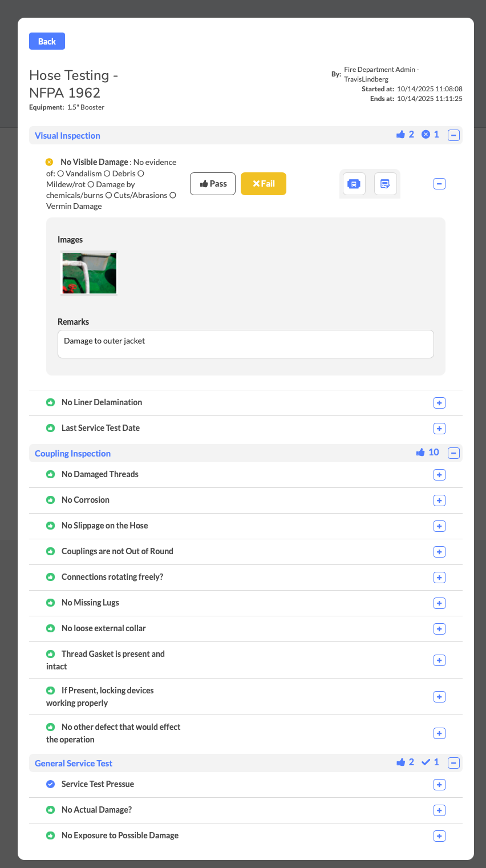Click the edit note icon beside ticket icon
The height and width of the screenshot is (868, 486).
pyautogui.click(x=386, y=184)
